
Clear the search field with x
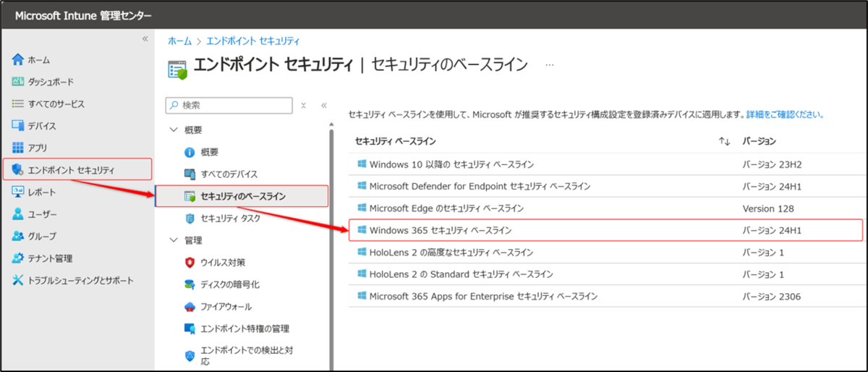point(304,105)
